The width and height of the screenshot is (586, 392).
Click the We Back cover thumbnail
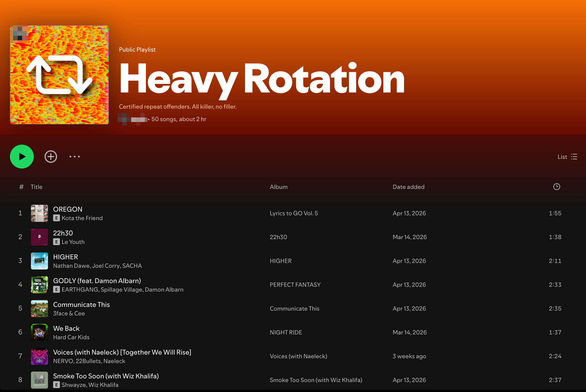click(39, 332)
